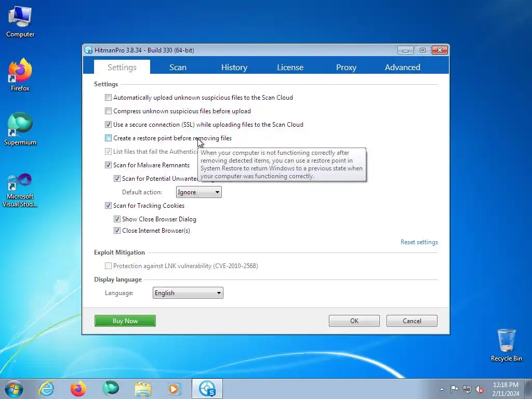Launch Internet Explorer from the taskbar

tap(46, 389)
